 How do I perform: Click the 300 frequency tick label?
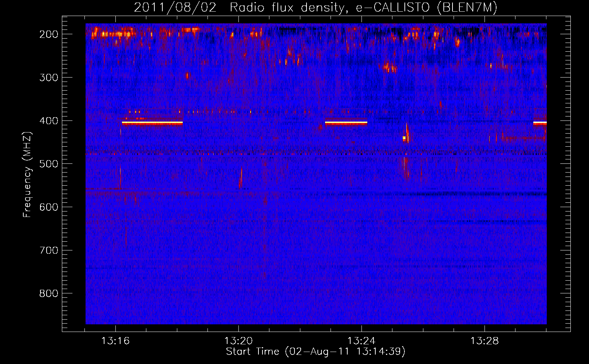(x=49, y=78)
